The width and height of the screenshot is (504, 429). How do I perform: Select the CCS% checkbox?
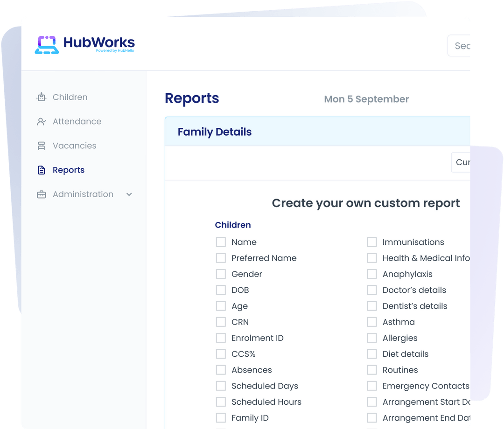point(221,354)
